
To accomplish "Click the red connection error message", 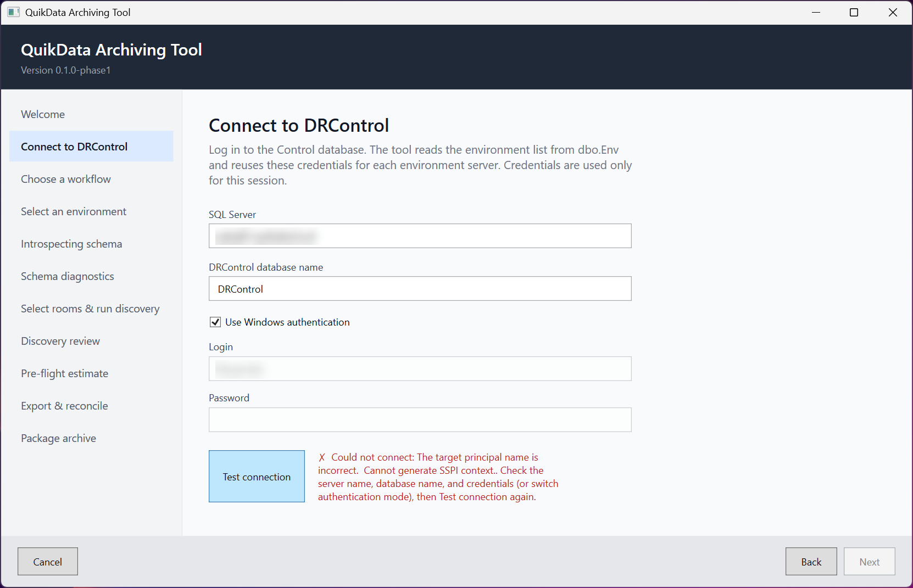I will pyautogui.click(x=438, y=477).
